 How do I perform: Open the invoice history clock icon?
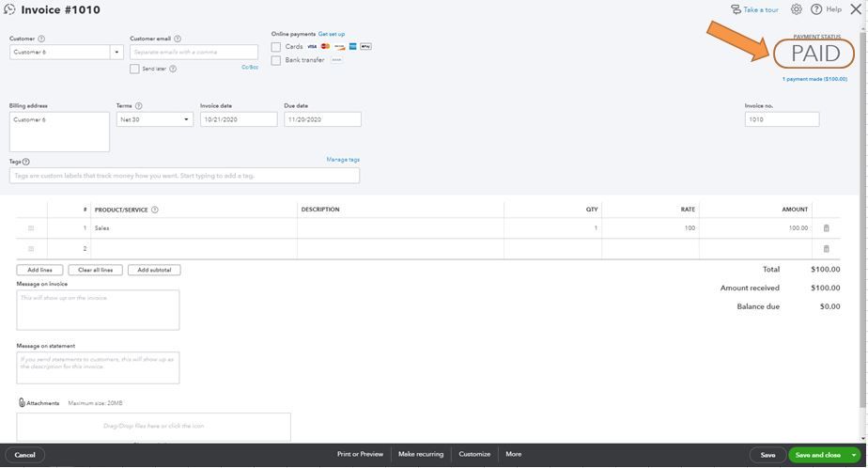tap(9, 9)
